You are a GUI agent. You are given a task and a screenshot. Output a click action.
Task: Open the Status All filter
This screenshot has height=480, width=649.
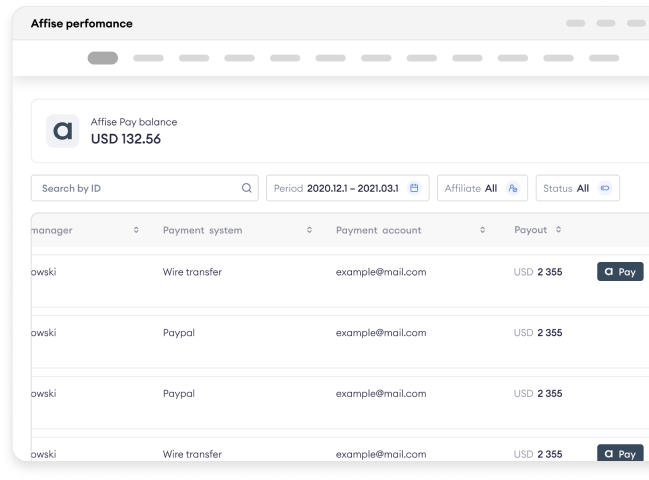click(x=577, y=188)
